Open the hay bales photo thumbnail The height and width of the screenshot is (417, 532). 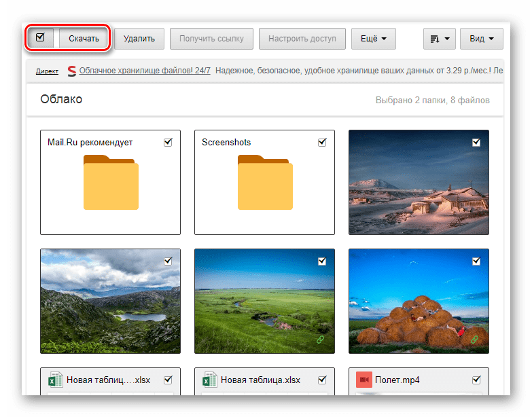point(419,301)
